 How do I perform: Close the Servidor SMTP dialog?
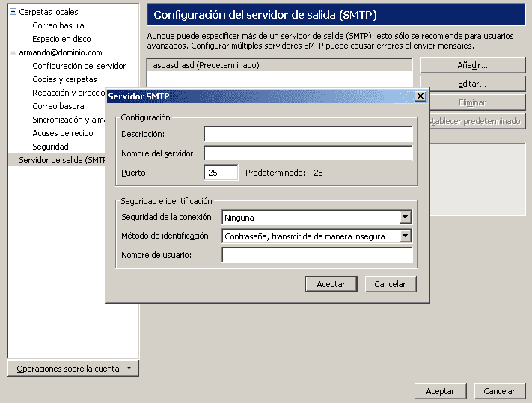420,96
